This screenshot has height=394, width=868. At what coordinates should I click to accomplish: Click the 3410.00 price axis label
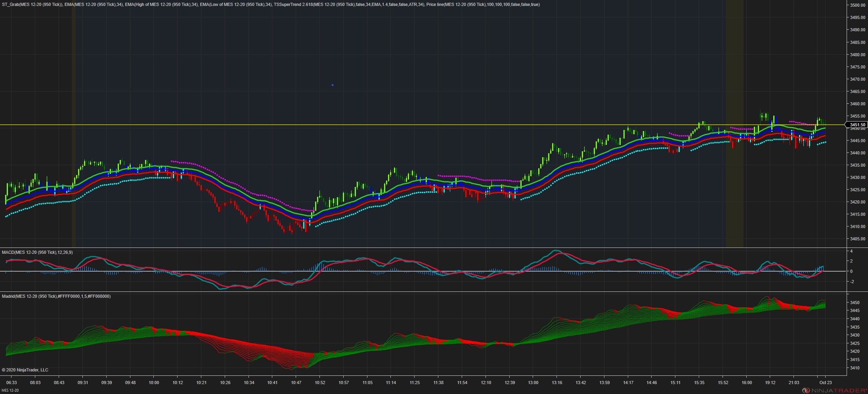click(858, 227)
